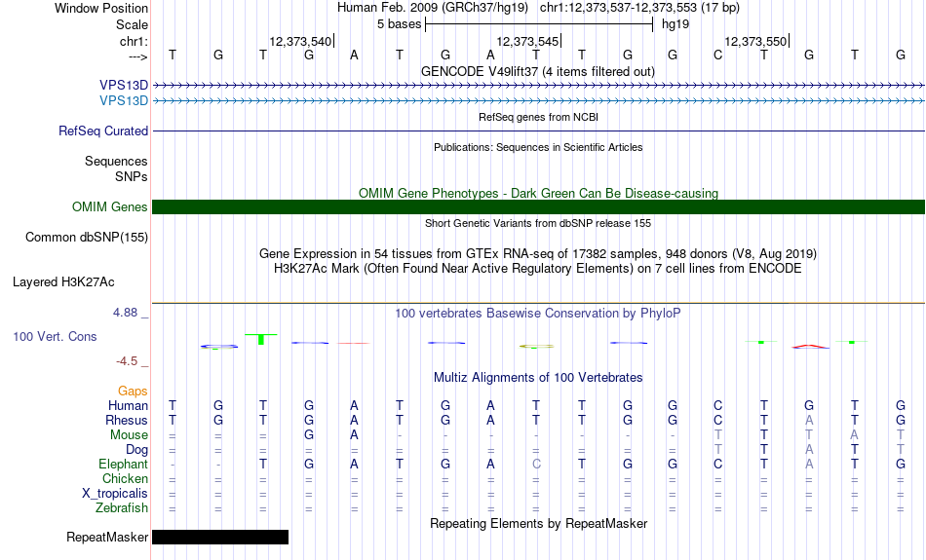
Task: Click OMIM Gene Phenotypes track title
Action: pyautogui.click(x=538, y=193)
